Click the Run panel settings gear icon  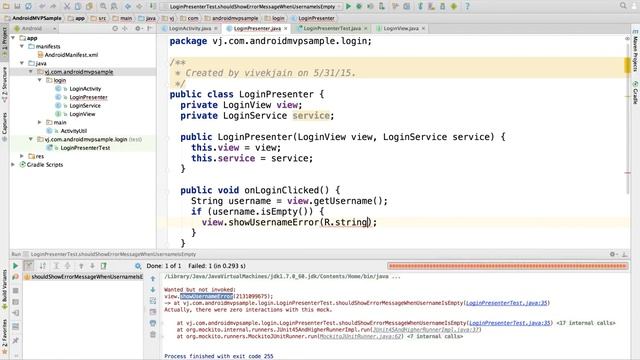(612, 254)
